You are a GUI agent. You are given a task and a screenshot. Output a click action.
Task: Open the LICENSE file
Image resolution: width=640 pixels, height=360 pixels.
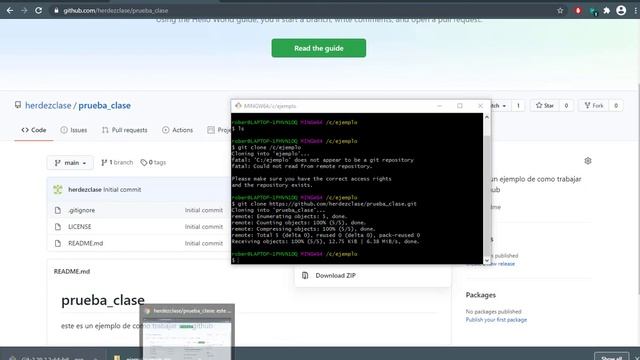(80, 227)
